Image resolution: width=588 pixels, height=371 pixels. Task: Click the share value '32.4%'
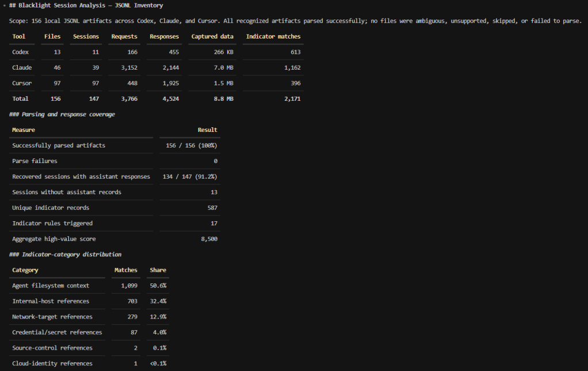click(x=158, y=301)
